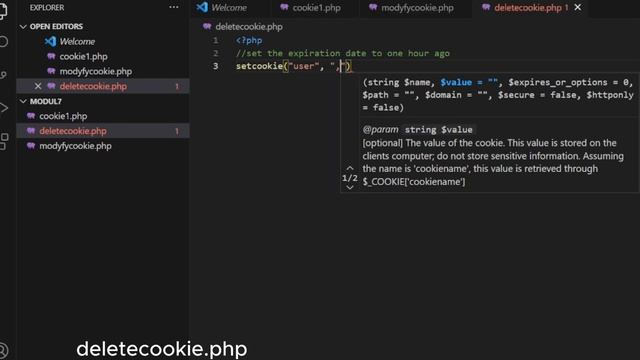Open deletecookie.php in MODUL7 folder

pos(73,131)
